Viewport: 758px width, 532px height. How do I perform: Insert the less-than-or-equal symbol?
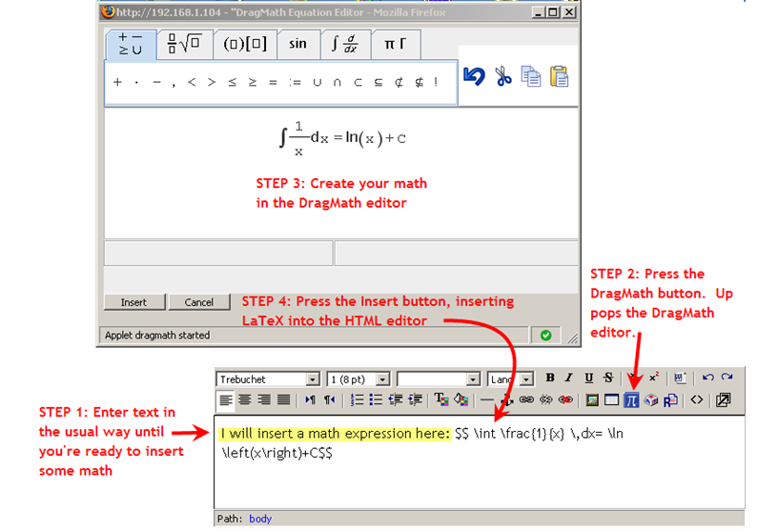(232, 82)
